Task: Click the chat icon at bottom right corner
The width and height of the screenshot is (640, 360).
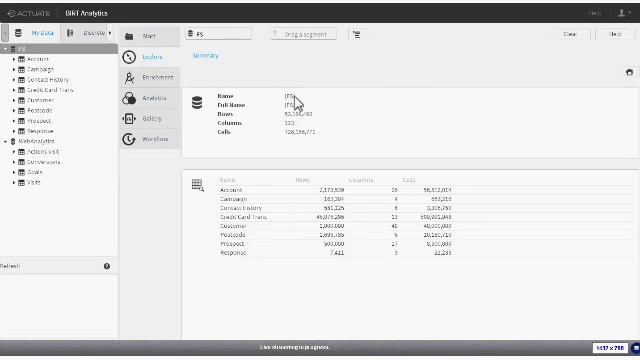Action: 636,348
